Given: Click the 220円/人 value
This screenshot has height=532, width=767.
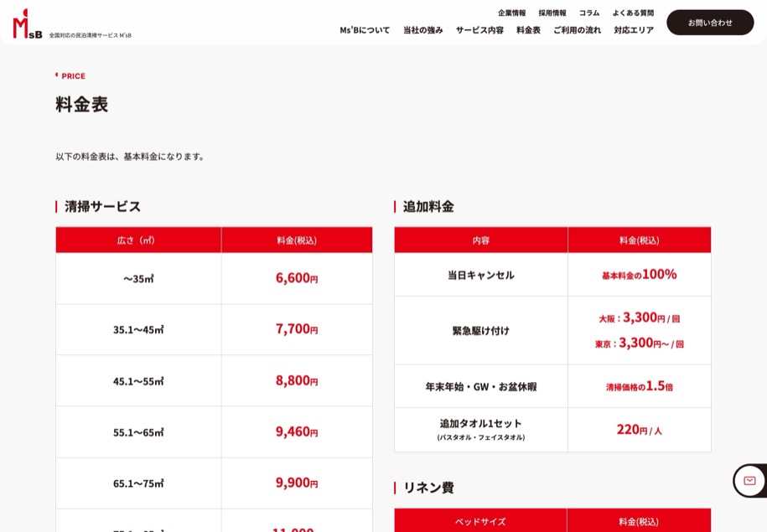Looking at the screenshot, I should [639, 430].
